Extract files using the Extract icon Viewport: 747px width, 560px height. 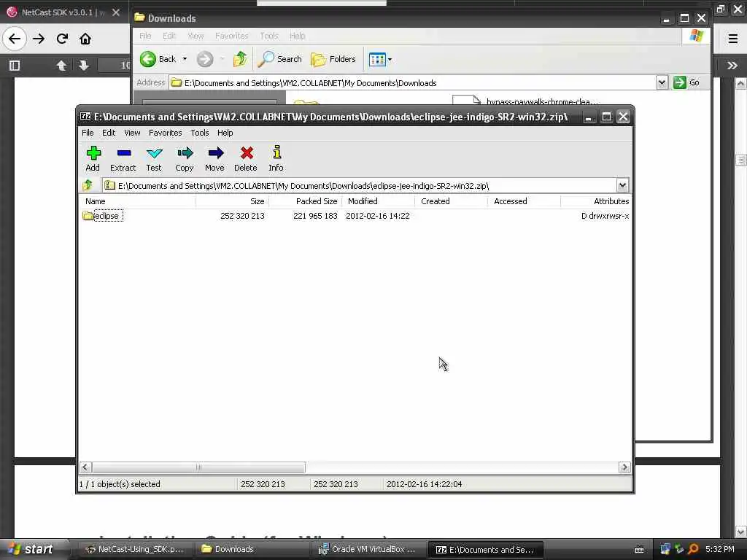point(123,158)
